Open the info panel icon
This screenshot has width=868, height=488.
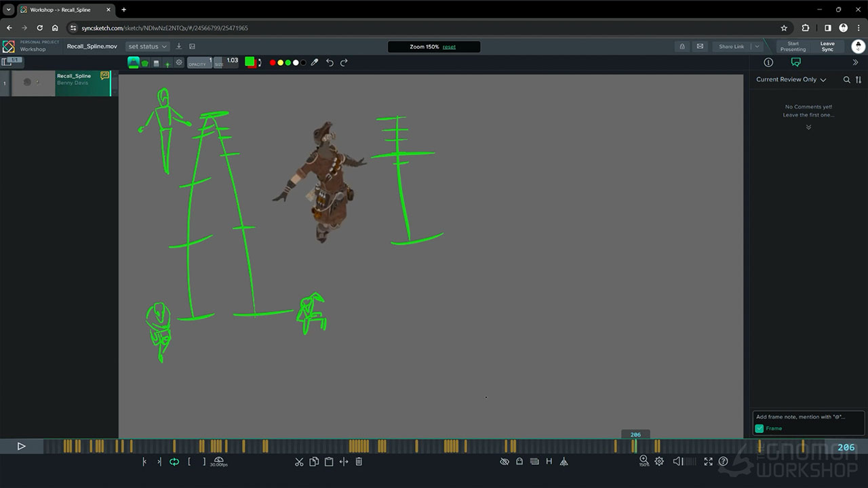pos(768,62)
